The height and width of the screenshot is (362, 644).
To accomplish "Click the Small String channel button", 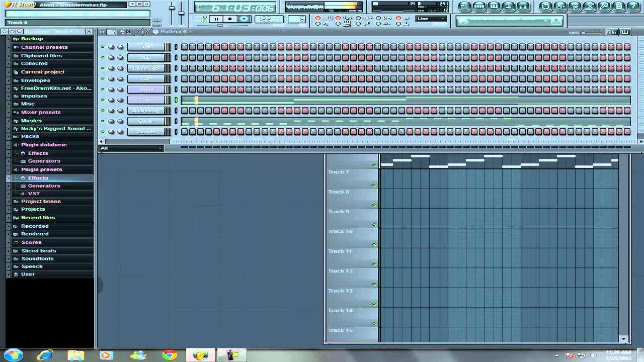I will 146,111.
